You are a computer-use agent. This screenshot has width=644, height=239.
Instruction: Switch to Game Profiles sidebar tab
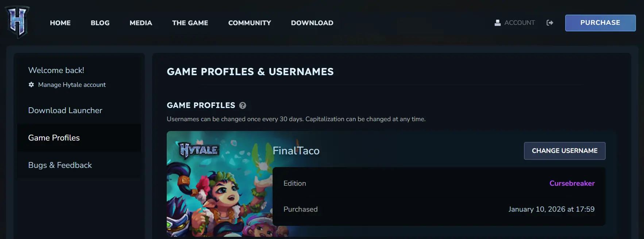54,138
